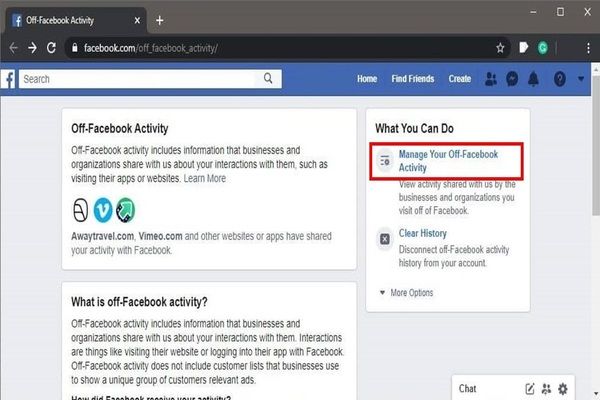Reload the page in the browser

click(55, 47)
